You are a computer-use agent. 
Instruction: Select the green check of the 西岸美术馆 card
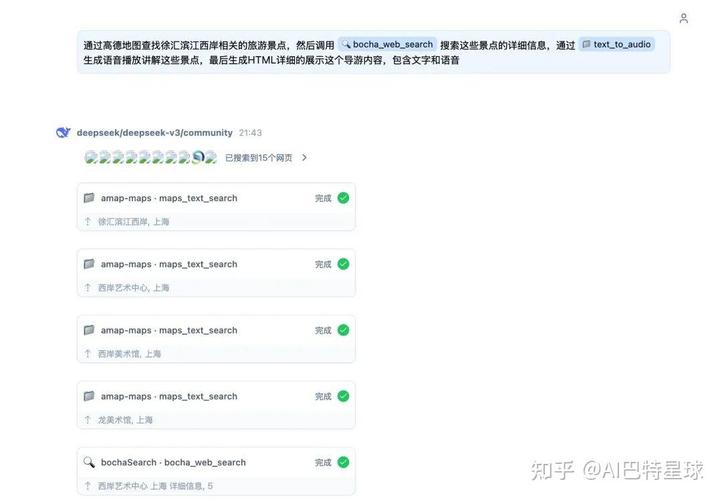343,330
